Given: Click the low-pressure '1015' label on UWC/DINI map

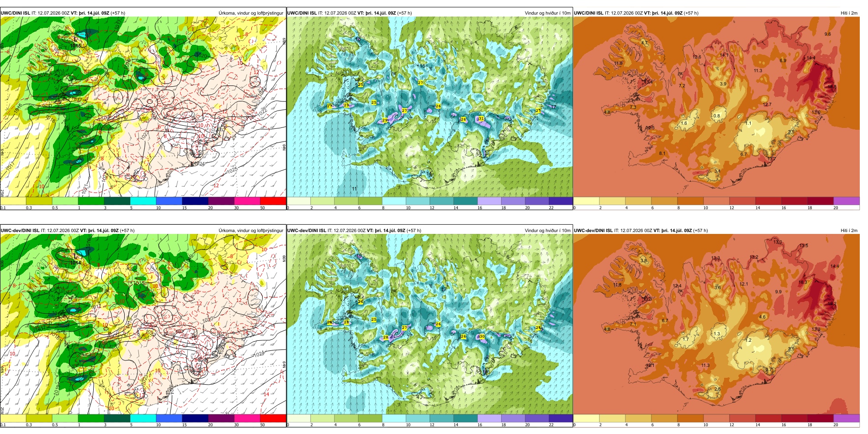Looking at the screenshot, I should (75, 46).
